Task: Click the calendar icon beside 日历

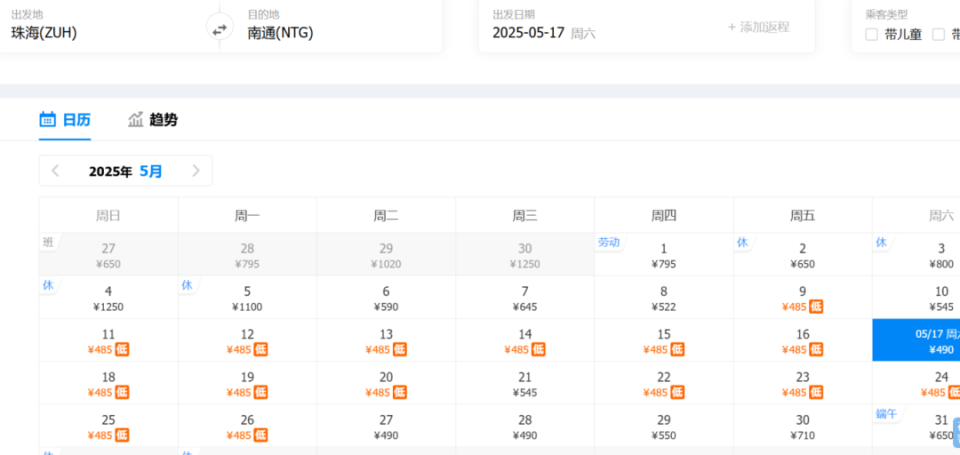Action: pyautogui.click(x=47, y=119)
